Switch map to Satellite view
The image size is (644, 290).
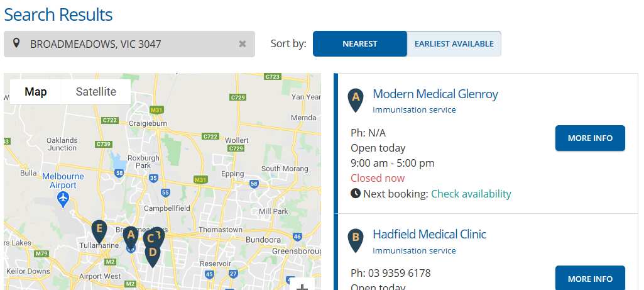pyautogui.click(x=96, y=92)
